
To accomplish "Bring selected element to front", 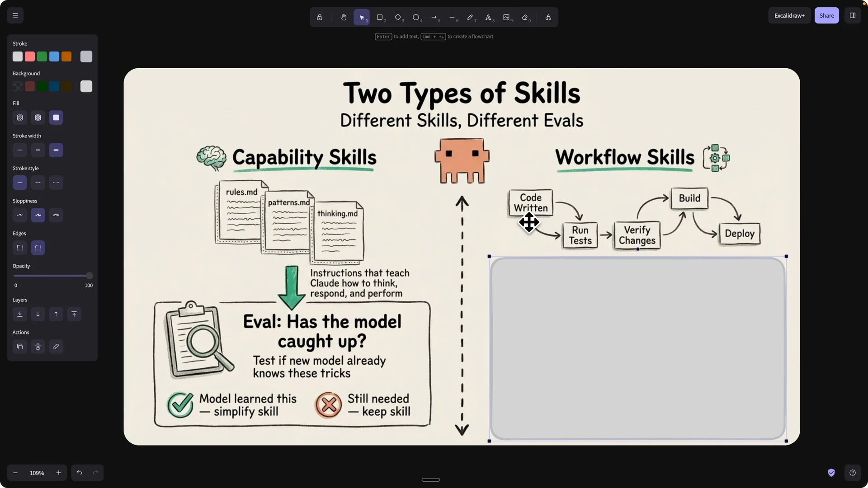I will point(74,314).
